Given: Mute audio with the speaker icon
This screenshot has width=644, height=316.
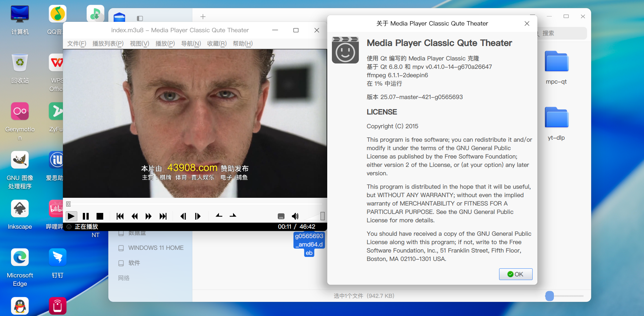Looking at the screenshot, I should 295,216.
